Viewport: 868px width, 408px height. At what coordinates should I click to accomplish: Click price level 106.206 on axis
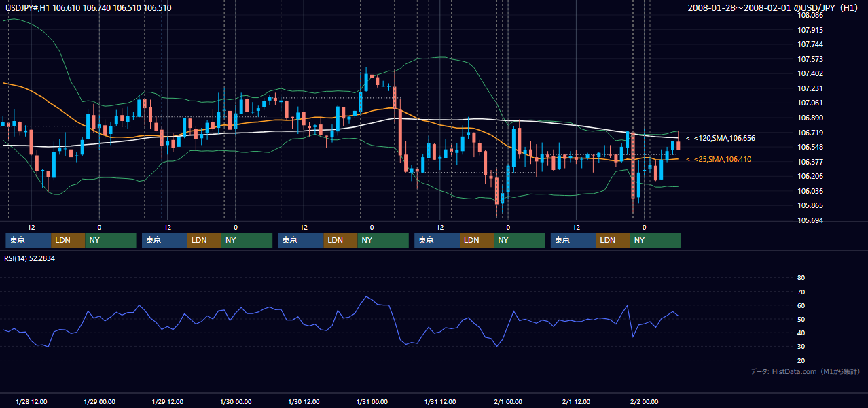point(810,176)
